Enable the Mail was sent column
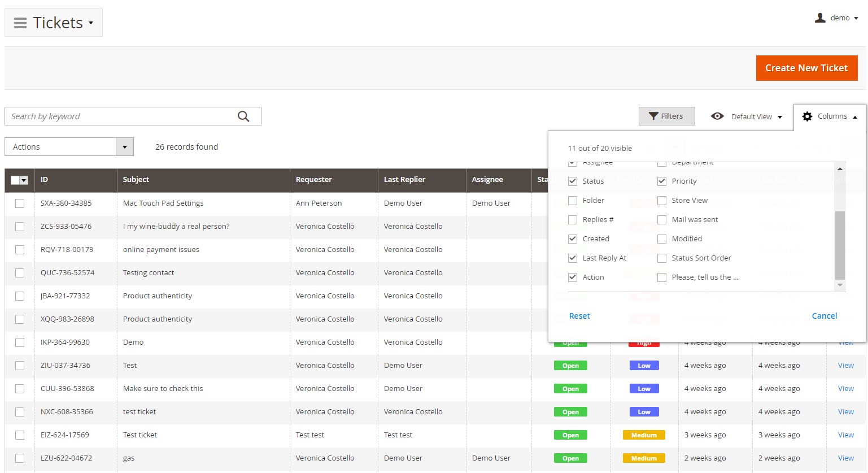The height and width of the screenshot is (473, 868). pos(662,220)
